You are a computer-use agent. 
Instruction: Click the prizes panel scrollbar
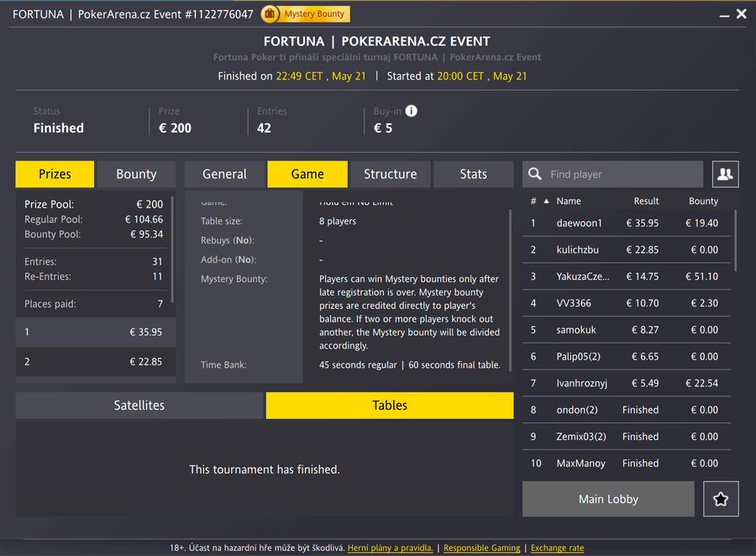coord(172,249)
